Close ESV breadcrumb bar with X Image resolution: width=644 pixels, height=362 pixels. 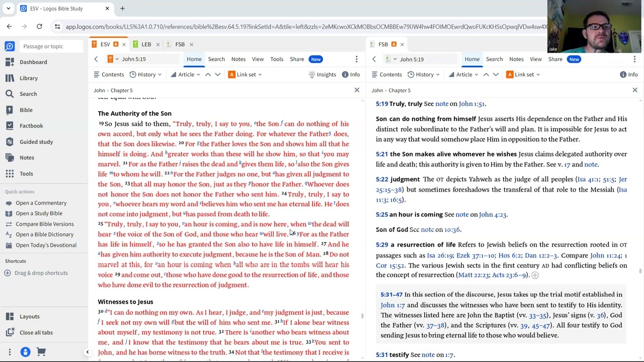pyautogui.click(x=357, y=90)
